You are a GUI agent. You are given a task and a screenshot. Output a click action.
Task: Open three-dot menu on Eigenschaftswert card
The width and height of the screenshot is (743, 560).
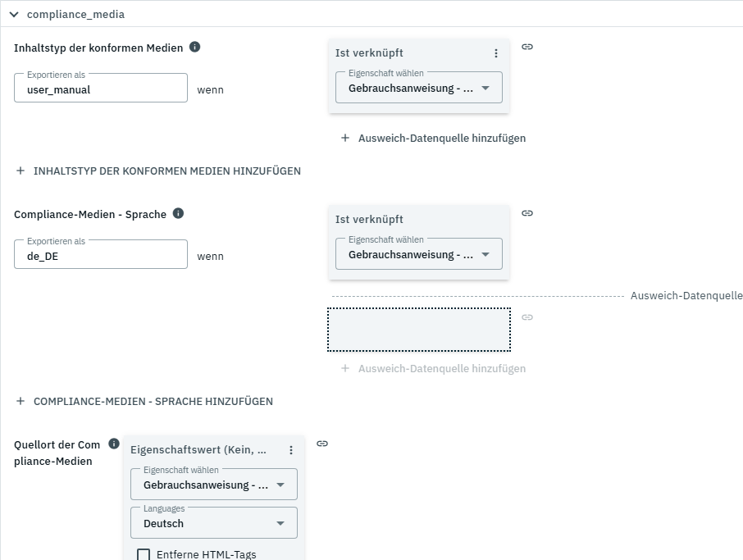tap(290, 450)
